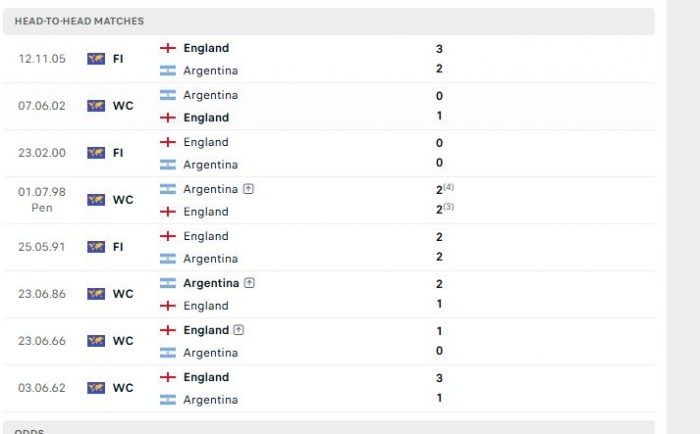Click the advancing-team icon next to England in the 23.06.66 match
Viewport: 700px width, 434px height.
(x=238, y=330)
